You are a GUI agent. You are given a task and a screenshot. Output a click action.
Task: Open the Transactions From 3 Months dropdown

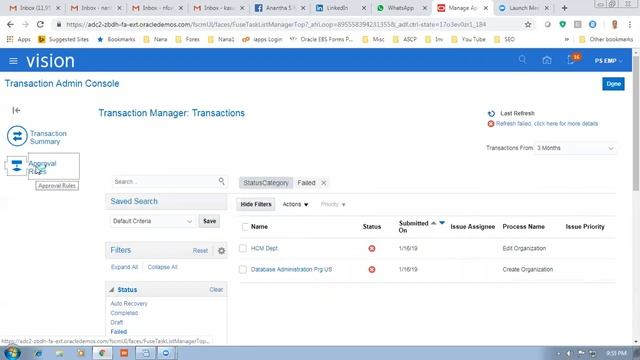575,148
